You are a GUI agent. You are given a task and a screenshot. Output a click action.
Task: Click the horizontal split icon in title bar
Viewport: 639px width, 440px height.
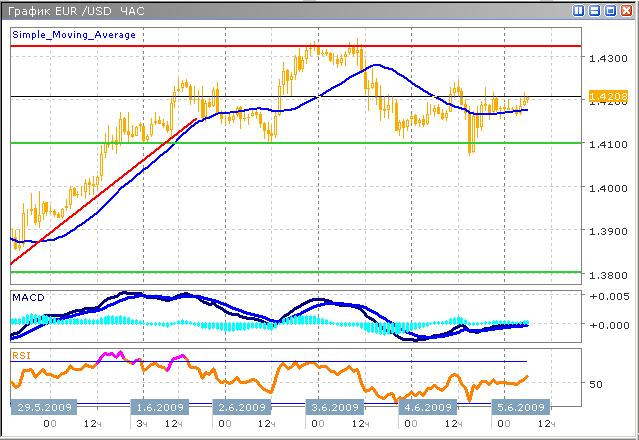tap(594, 10)
